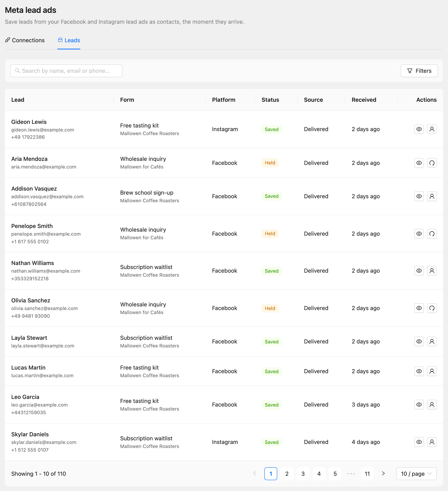
Task: Go to page 4
Action: pyautogui.click(x=319, y=474)
